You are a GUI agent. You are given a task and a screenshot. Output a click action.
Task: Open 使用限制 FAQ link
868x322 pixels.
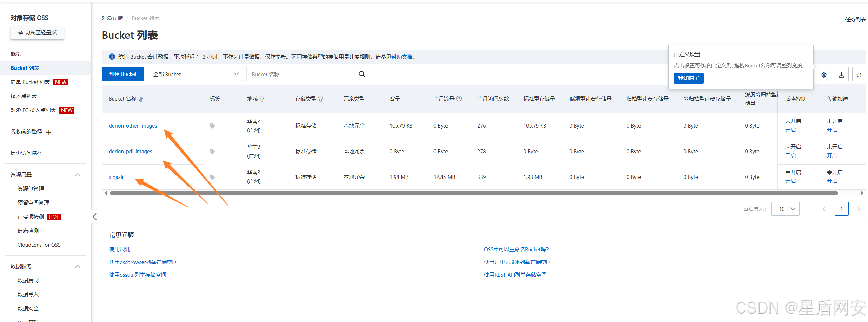coord(120,249)
